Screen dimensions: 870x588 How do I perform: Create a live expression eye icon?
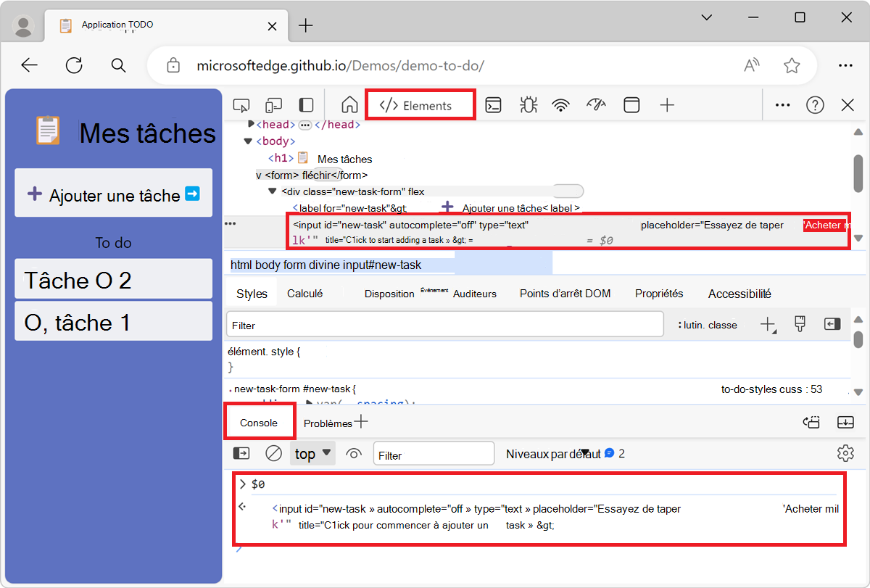click(354, 454)
